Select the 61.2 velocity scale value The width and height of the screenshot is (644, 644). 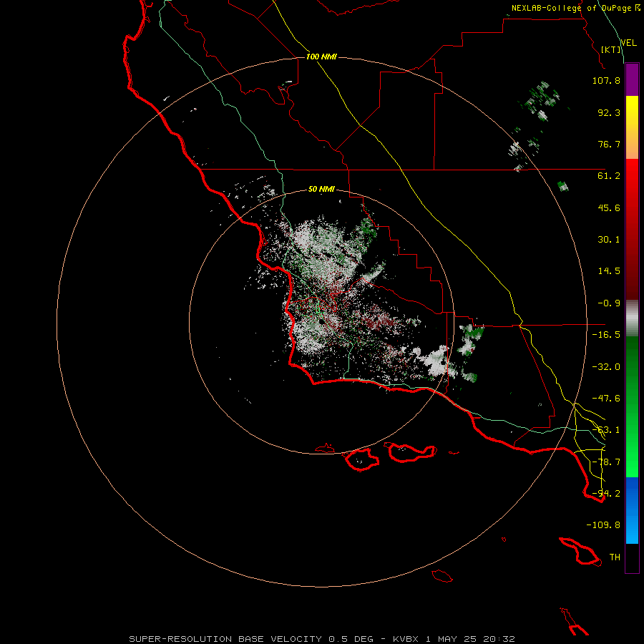click(609, 176)
